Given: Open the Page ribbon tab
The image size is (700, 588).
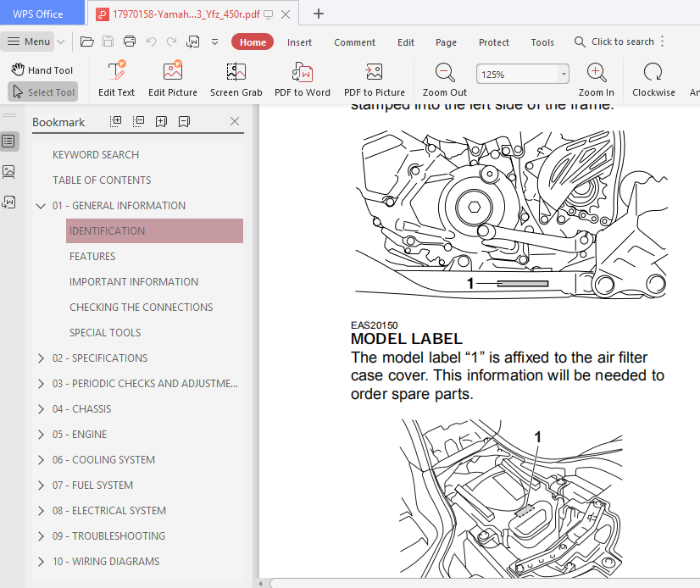Looking at the screenshot, I should (x=446, y=42).
